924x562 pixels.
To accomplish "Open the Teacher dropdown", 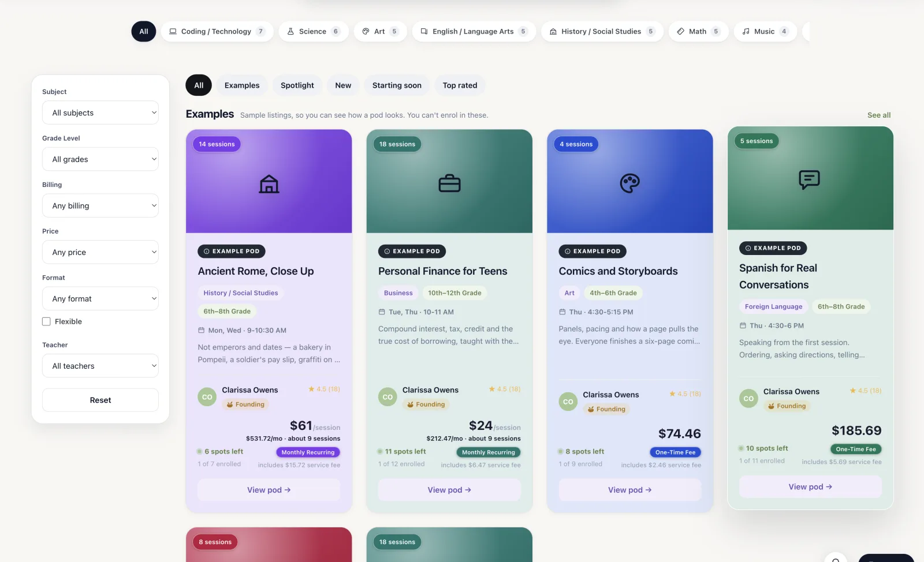I will tap(100, 366).
